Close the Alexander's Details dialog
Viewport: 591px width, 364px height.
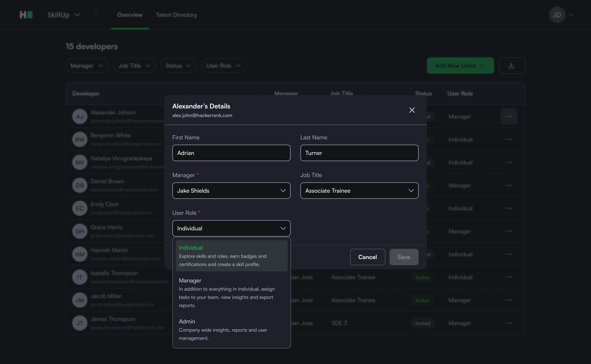412,110
